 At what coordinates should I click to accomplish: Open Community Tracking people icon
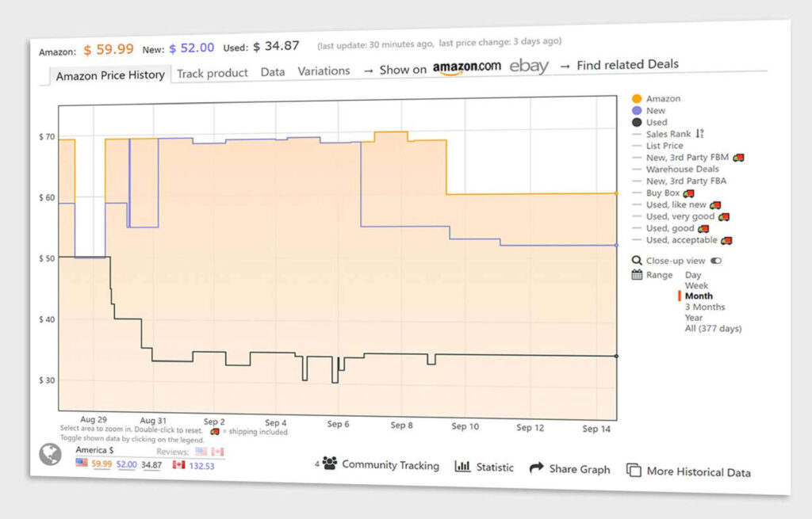coord(330,464)
